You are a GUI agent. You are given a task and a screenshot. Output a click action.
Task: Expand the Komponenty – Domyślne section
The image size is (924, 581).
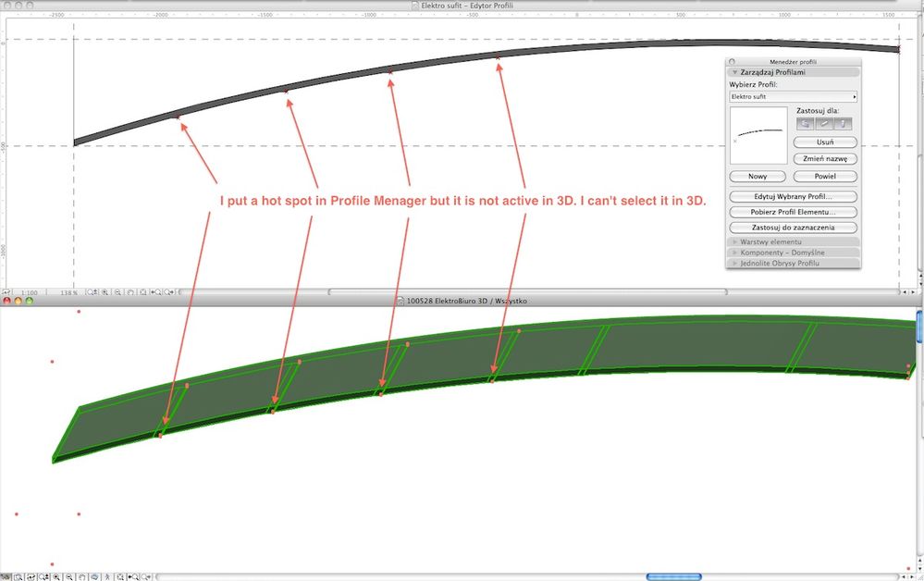tap(734, 253)
